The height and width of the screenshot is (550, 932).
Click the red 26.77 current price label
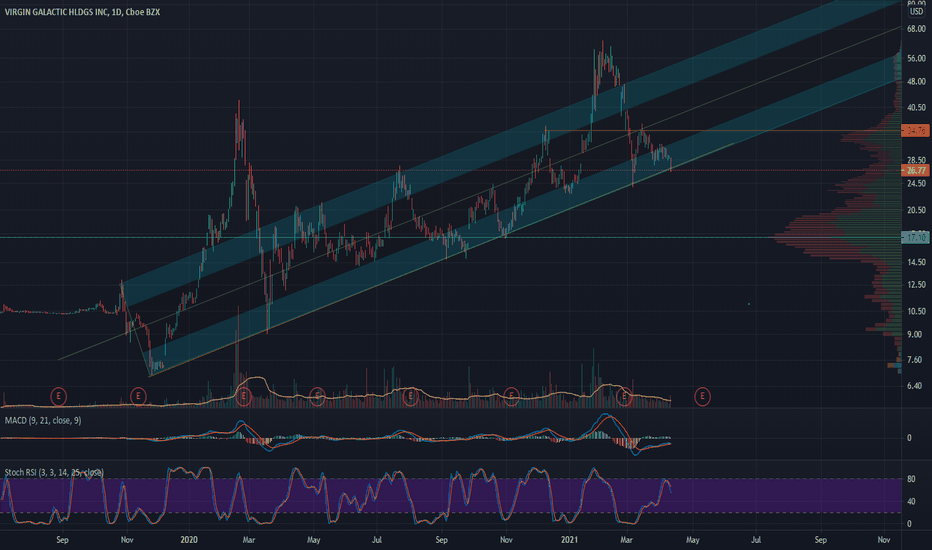coord(915,171)
